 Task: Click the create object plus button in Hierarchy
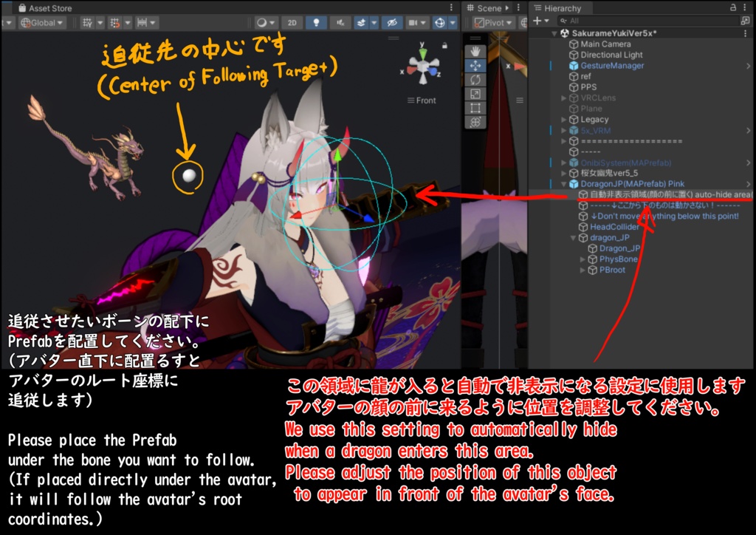coord(536,21)
